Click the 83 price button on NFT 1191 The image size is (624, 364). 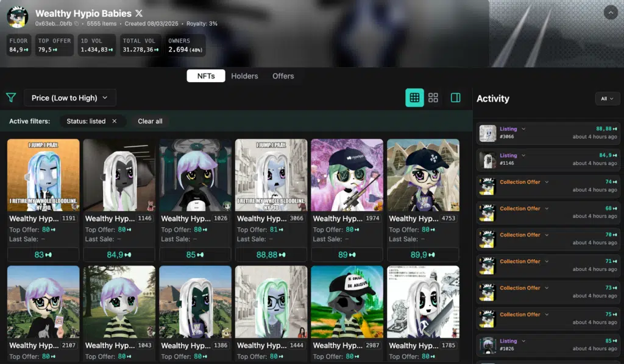(43, 254)
